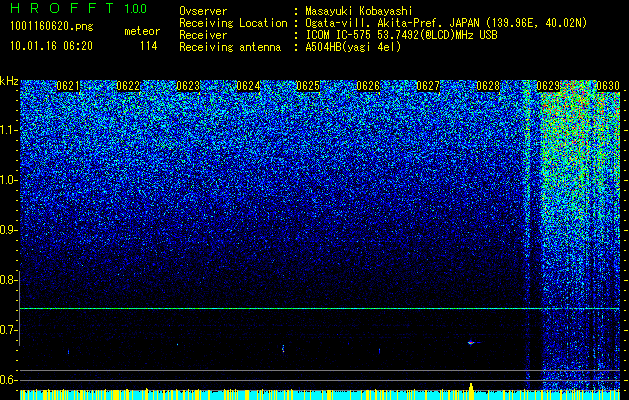Click the 'Receiving Location' field label
The height and width of the screenshot is (400, 629).
point(233,23)
